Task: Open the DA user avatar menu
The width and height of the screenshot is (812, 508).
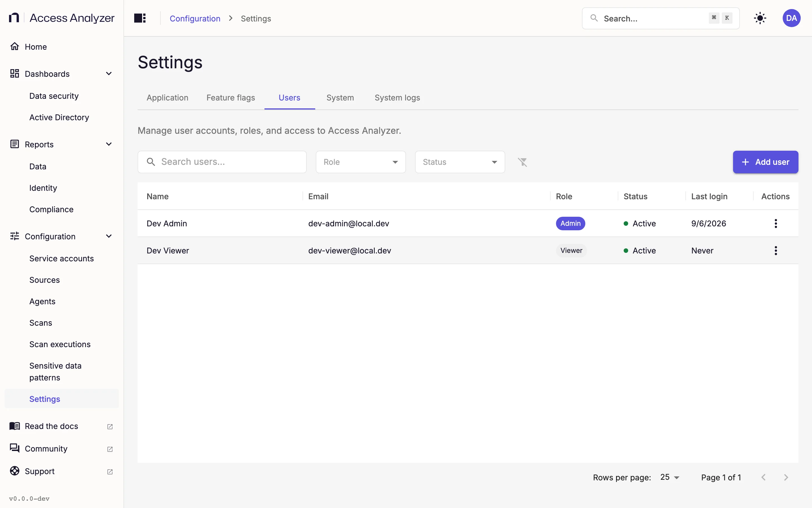Action: (791, 18)
